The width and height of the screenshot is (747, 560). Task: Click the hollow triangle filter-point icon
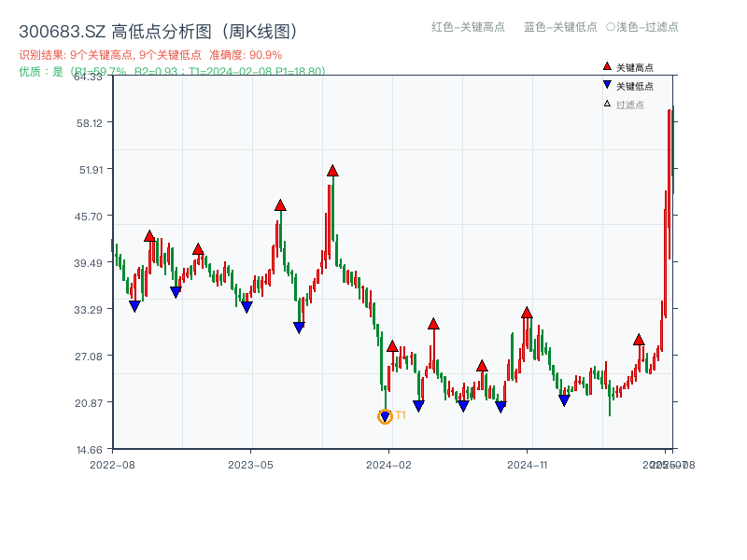607,104
